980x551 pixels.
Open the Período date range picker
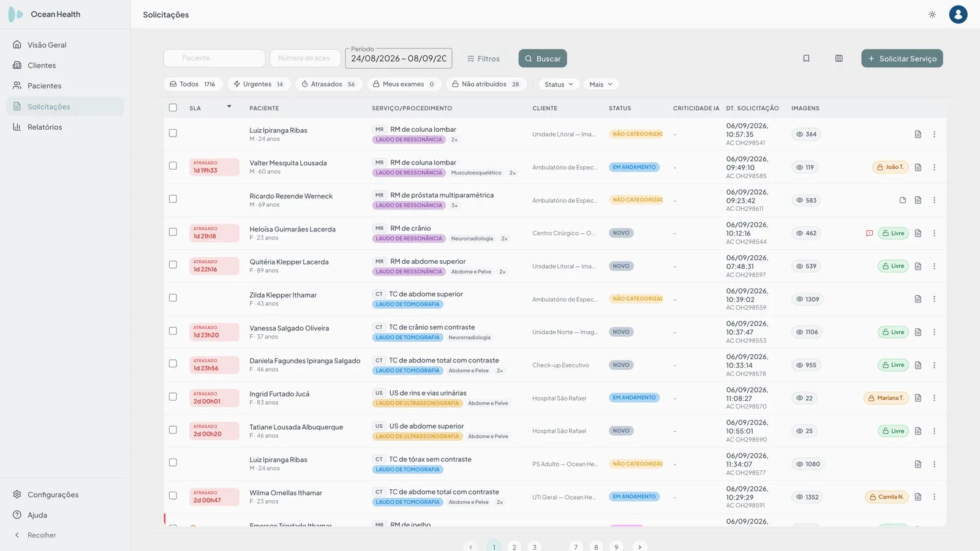(x=399, y=58)
